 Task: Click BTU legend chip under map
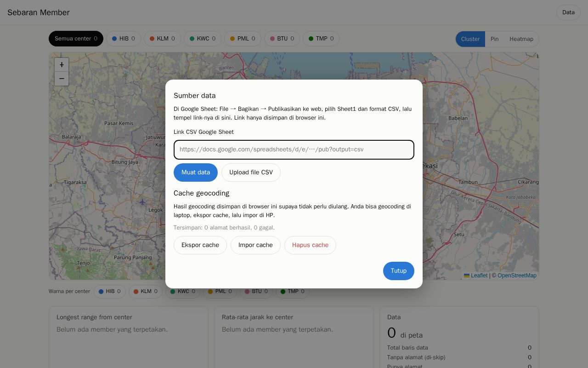[256, 291]
